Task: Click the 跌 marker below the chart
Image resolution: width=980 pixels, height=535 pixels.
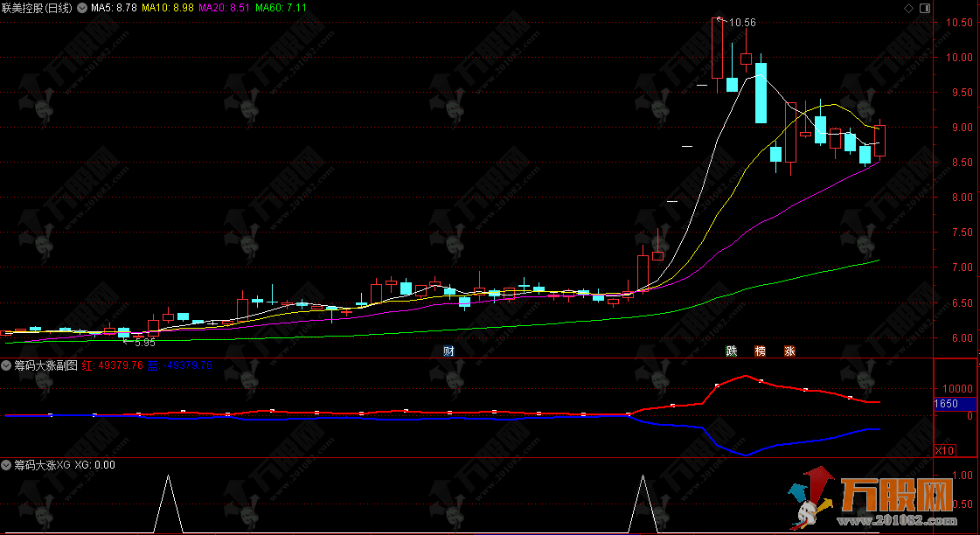Action: tap(732, 351)
